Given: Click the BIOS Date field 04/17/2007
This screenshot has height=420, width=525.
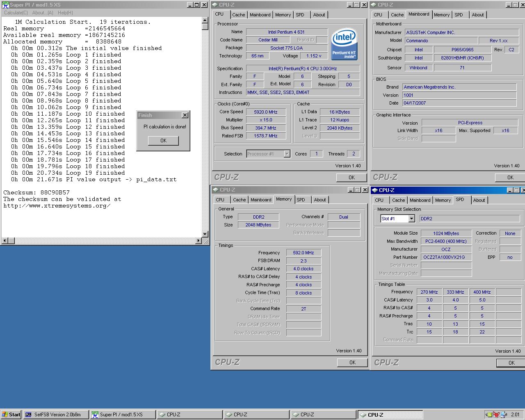Looking at the screenshot, I should 459,103.
